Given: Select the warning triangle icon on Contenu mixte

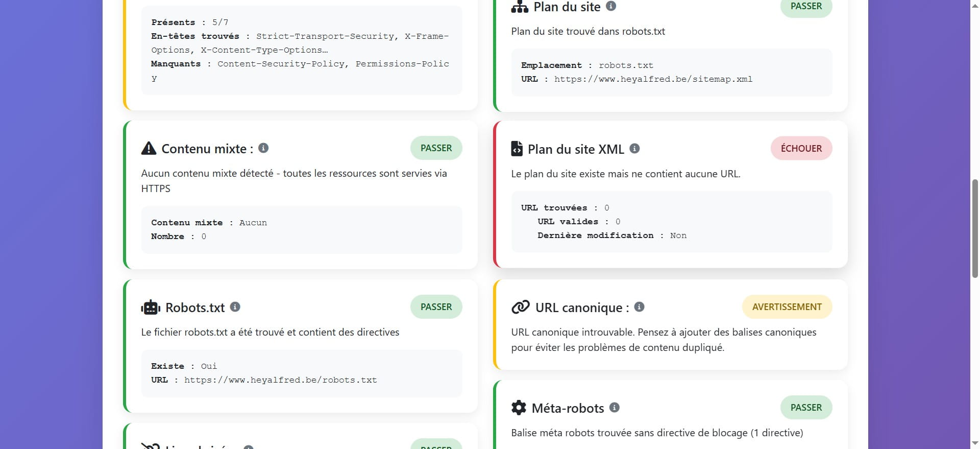Looking at the screenshot, I should (148, 148).
